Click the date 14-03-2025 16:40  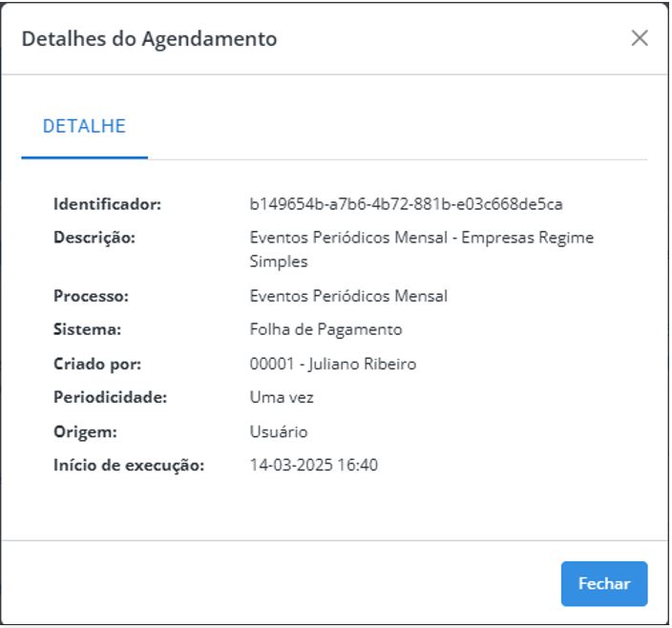tap(314, 465)
